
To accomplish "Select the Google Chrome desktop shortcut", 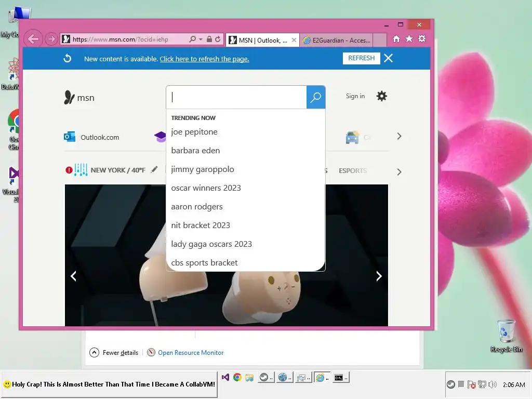I will (x=14, y=130).
